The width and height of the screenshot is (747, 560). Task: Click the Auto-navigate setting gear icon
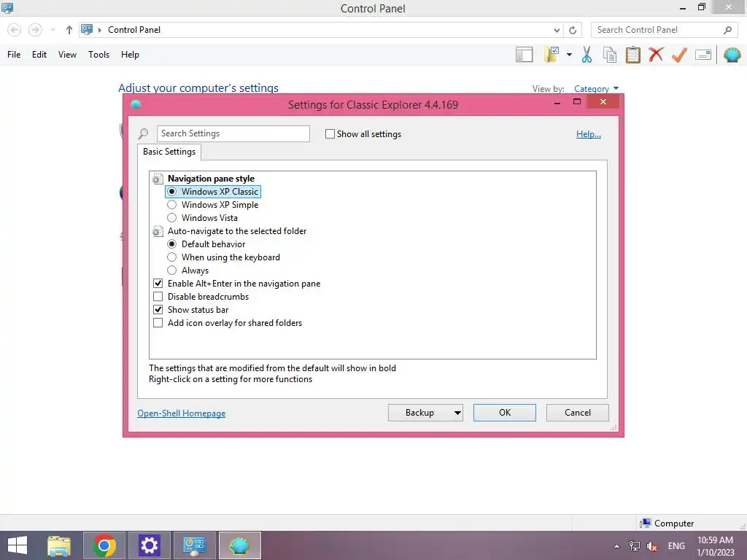158,231
